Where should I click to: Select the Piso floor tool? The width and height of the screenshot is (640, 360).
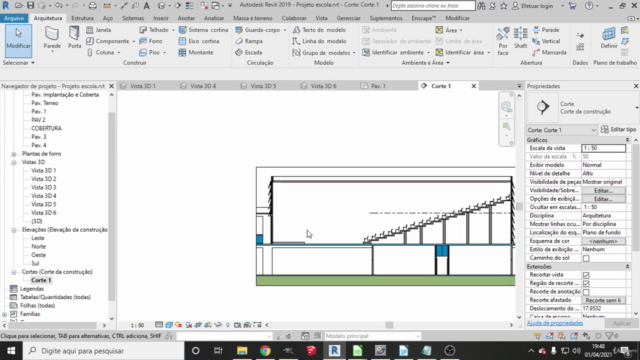click(x=150, y=52)
